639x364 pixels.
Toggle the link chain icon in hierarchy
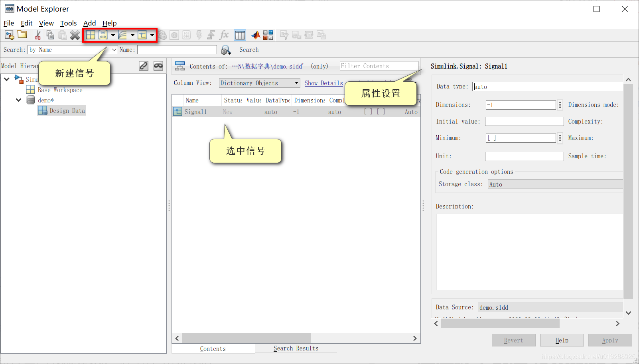[144, 66]
